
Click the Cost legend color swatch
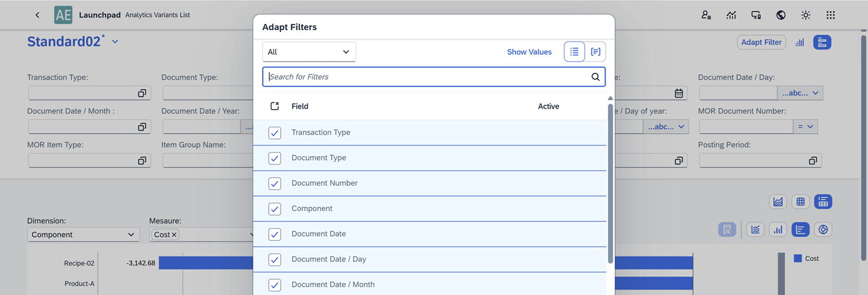point(798,258)
